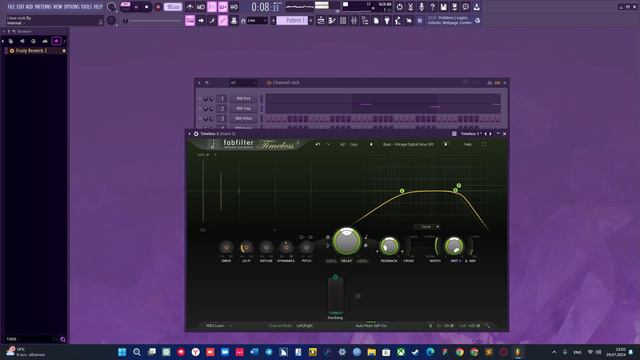
Task: Select the browser sounds speaker tab
Action: pyautogui.click(x=22, y=41)
